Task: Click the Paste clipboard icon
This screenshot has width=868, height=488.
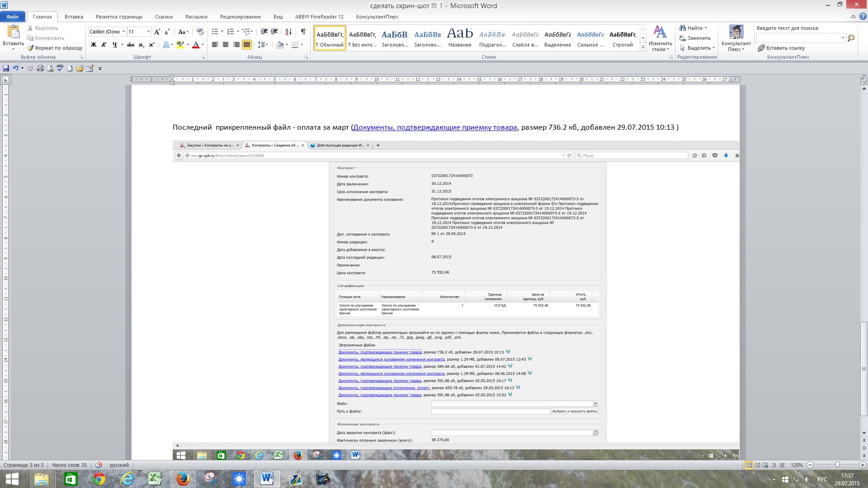Action: [13, 32]
